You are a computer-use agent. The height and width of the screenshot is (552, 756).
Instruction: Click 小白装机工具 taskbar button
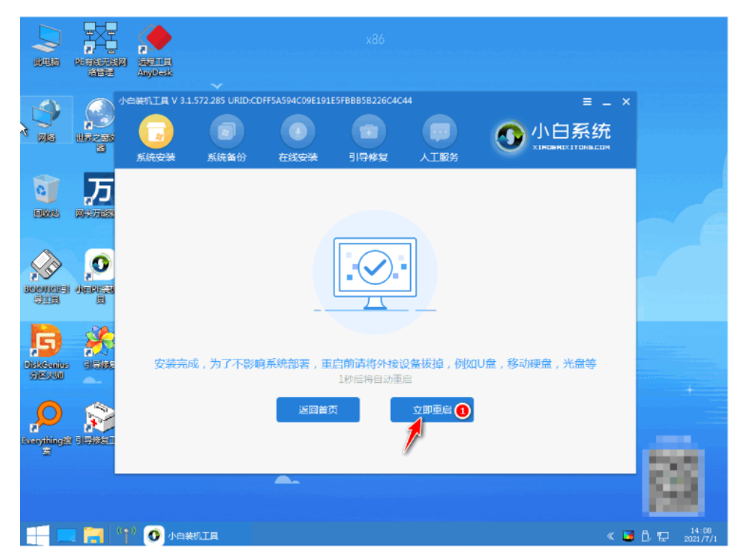tap(183, 536)
